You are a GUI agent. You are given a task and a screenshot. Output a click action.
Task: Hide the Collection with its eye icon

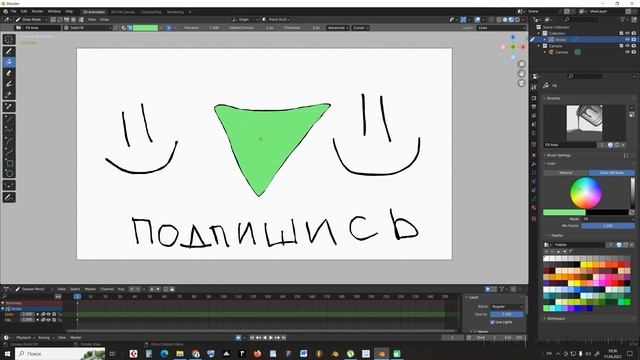coord(628,33)
